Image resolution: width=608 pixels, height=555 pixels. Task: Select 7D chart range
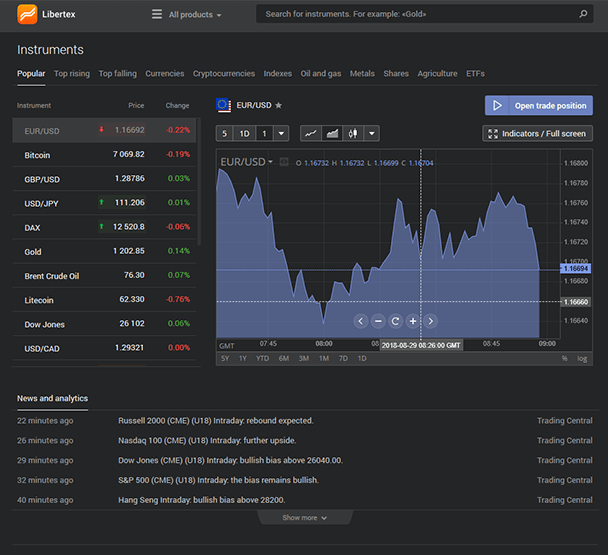(x=343, y=358)
